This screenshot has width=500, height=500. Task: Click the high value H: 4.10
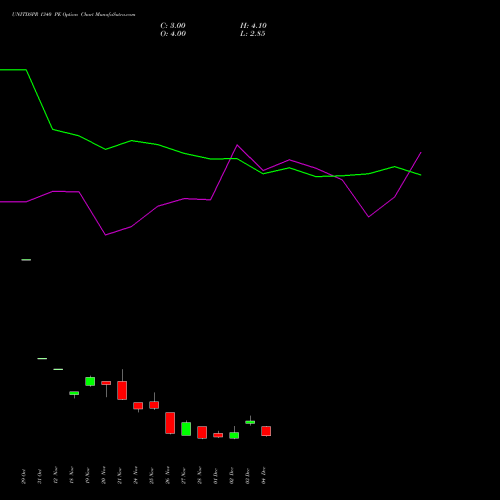pyautogui.click(x=253, y=26)
